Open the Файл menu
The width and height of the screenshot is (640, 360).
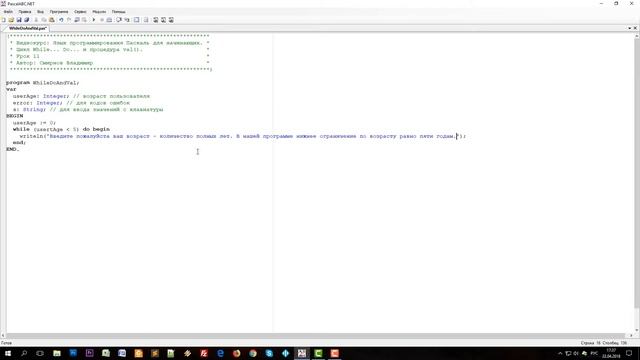point(8,12)
